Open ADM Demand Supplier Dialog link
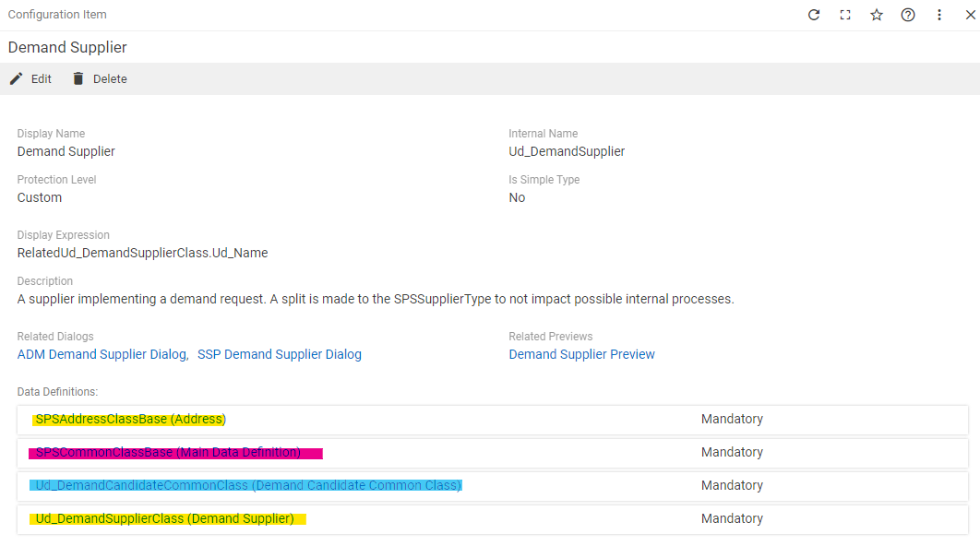The image size is (980, 558). [x=102, y=354]
